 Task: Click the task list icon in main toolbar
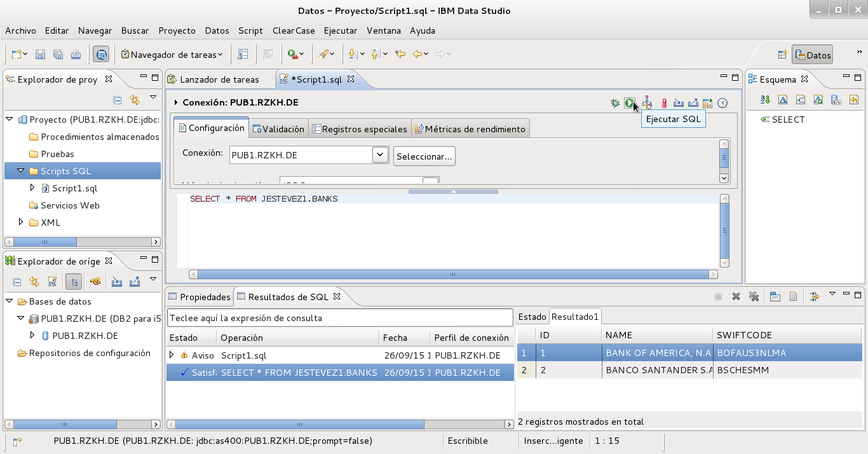pos(243,55)
